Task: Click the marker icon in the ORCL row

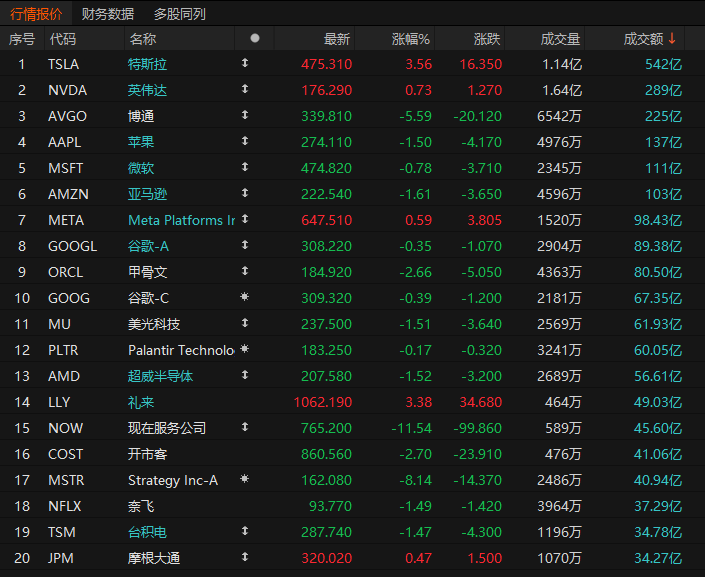Action: (x=245, y=271)
